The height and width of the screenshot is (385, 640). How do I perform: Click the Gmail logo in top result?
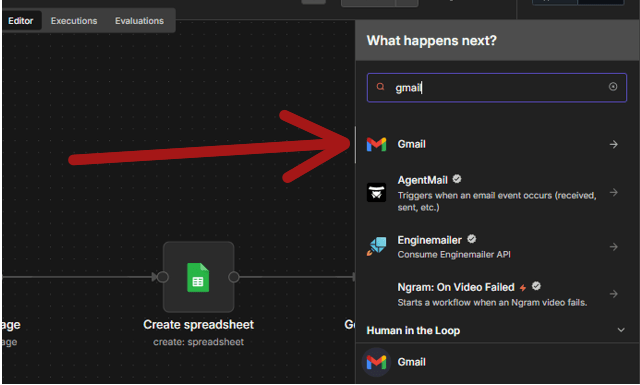[376, 144]
